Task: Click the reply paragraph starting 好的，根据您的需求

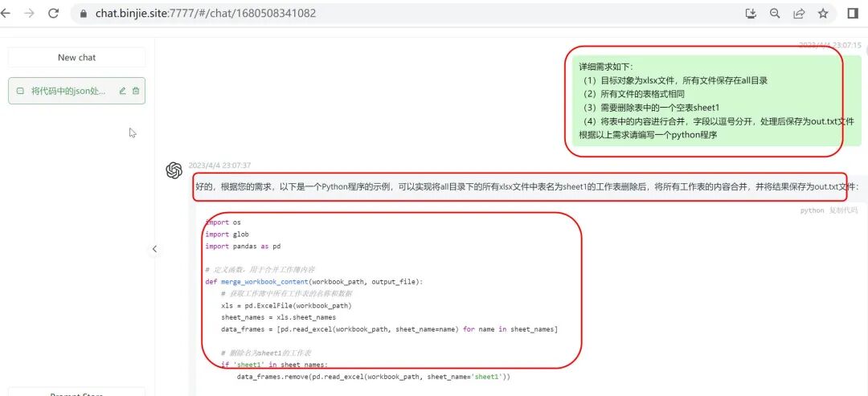Action: coord(527,187)
